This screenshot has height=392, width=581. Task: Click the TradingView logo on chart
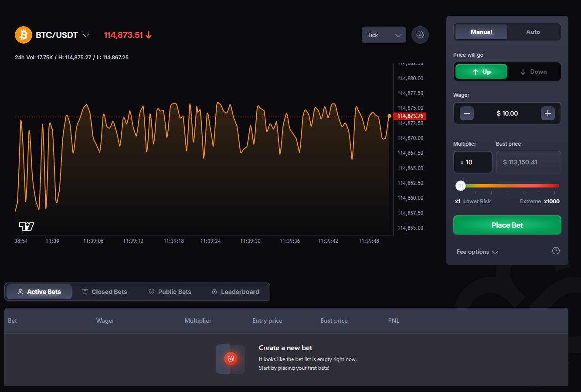(27, 226)
